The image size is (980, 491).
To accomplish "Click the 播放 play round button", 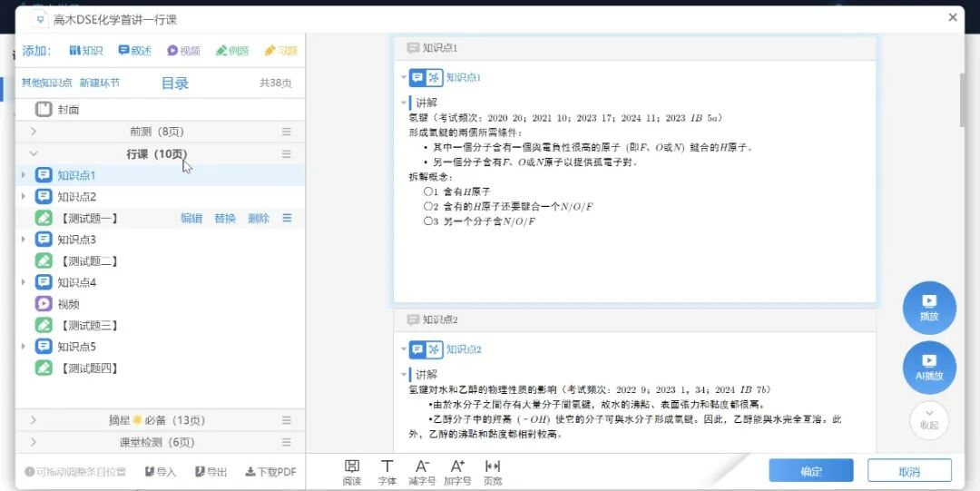I will click(x=929, y=308).
